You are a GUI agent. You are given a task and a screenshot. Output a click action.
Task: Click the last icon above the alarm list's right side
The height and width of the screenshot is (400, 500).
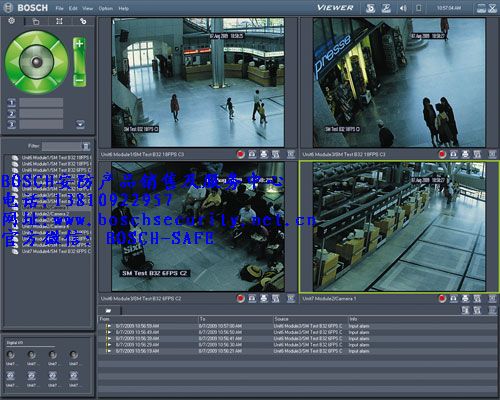pyautogui.click(x=492, y=310)
